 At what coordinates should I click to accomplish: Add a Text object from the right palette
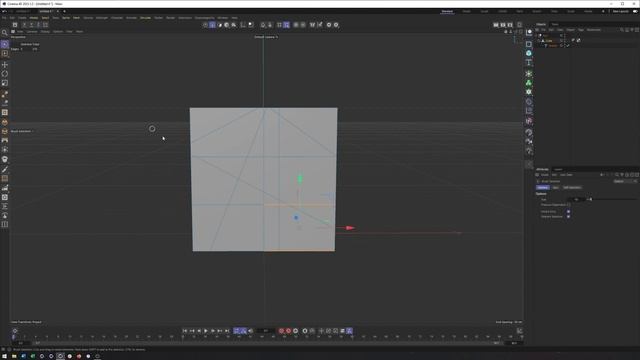point(529,62)
